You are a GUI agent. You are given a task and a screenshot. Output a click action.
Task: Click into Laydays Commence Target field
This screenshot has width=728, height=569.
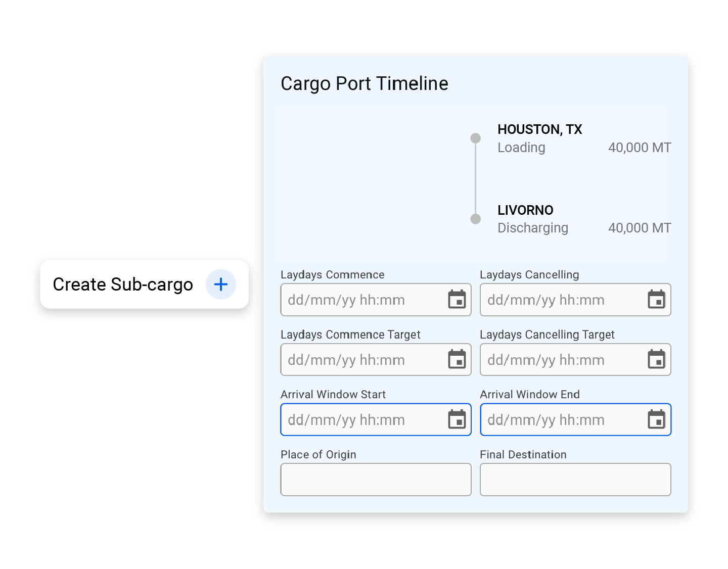pyautogui.click(x=376, y=360)
